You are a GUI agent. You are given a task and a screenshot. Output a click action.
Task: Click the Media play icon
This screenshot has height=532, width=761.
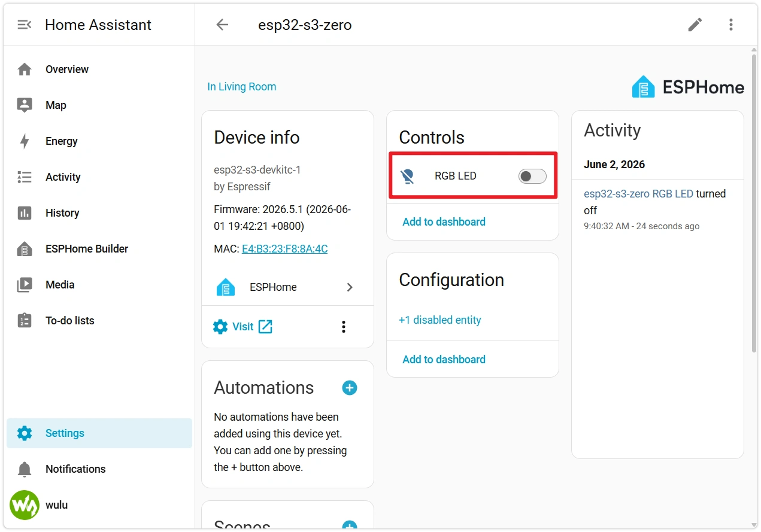(25, 285)
